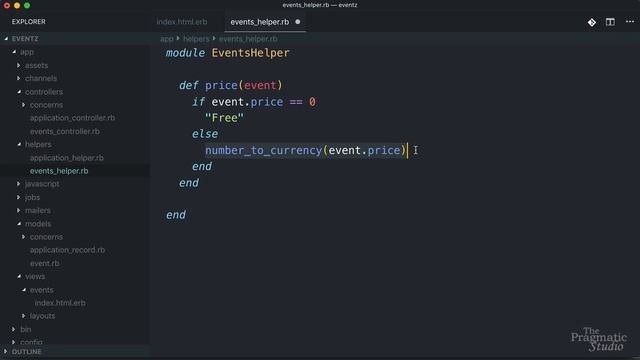Image resolution: width=640 pixels, height=360 pixels.
Task: Expand concerns folder under models
Action: (23, 237)
